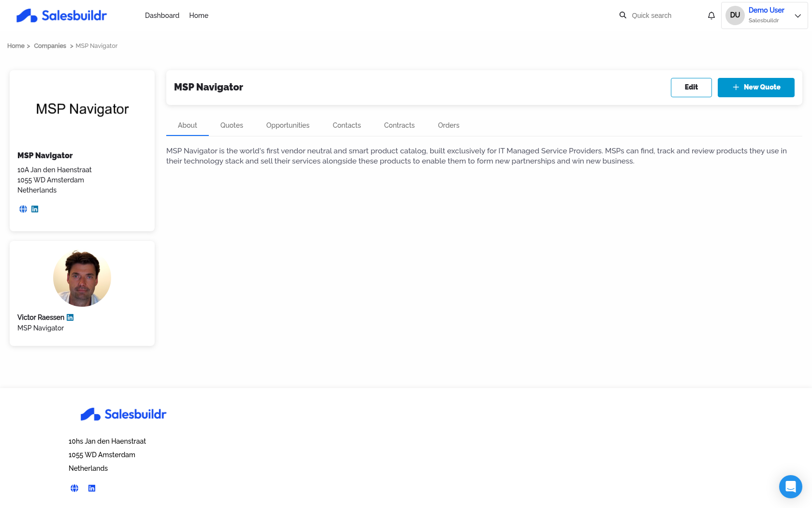
Task: Create a New Quote
Action: (x=756, y=88)
